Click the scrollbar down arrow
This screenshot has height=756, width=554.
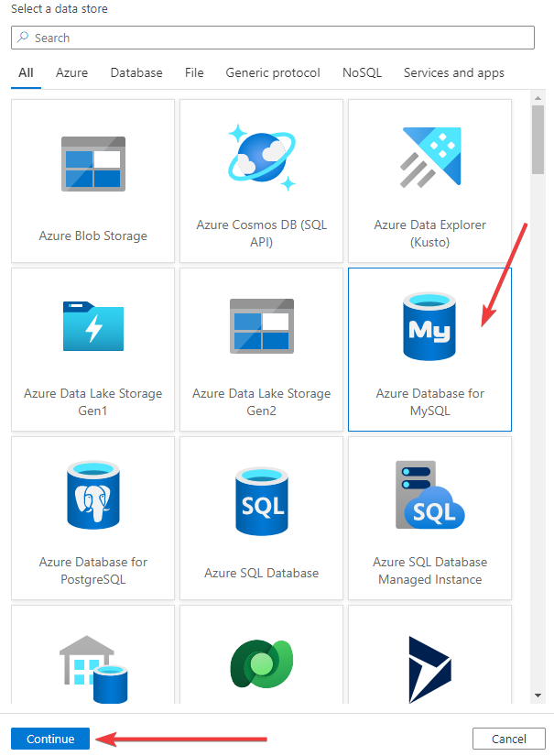point(538,696)
